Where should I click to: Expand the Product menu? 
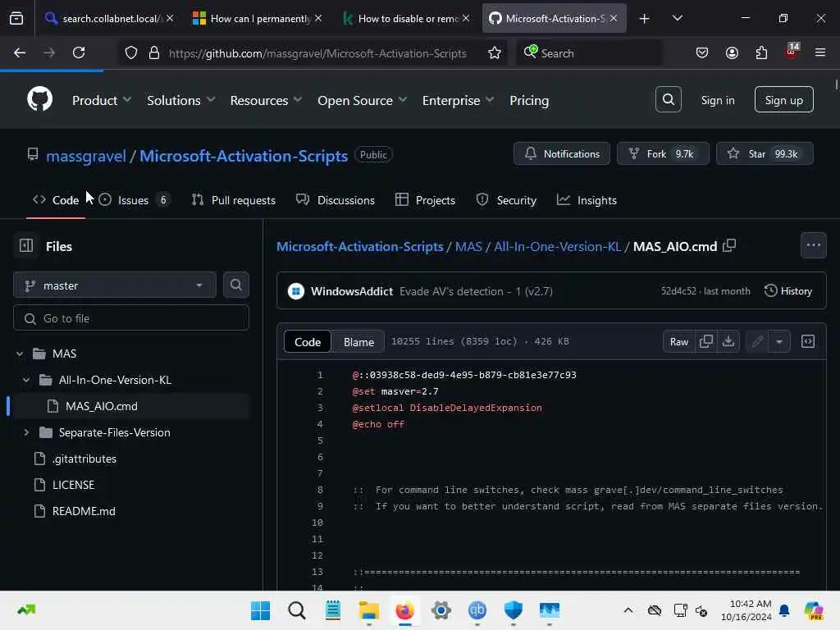pyautogui.click(x=101, y=100)
